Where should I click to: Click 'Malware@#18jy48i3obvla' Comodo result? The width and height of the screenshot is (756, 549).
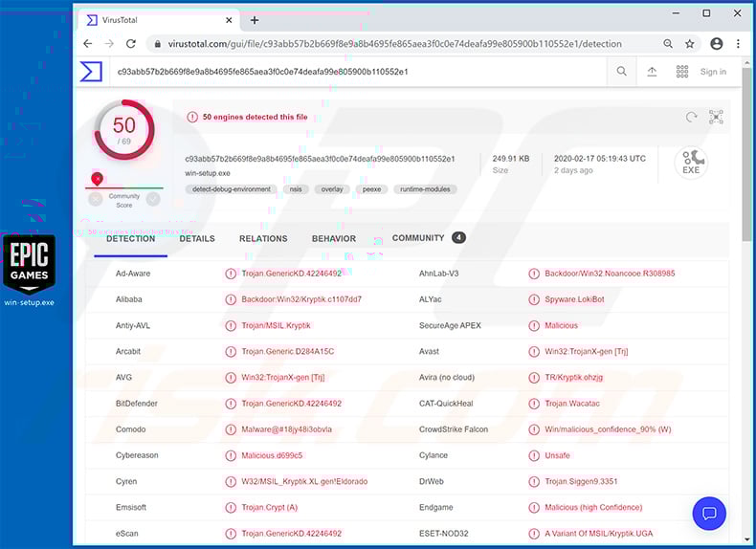286,429
